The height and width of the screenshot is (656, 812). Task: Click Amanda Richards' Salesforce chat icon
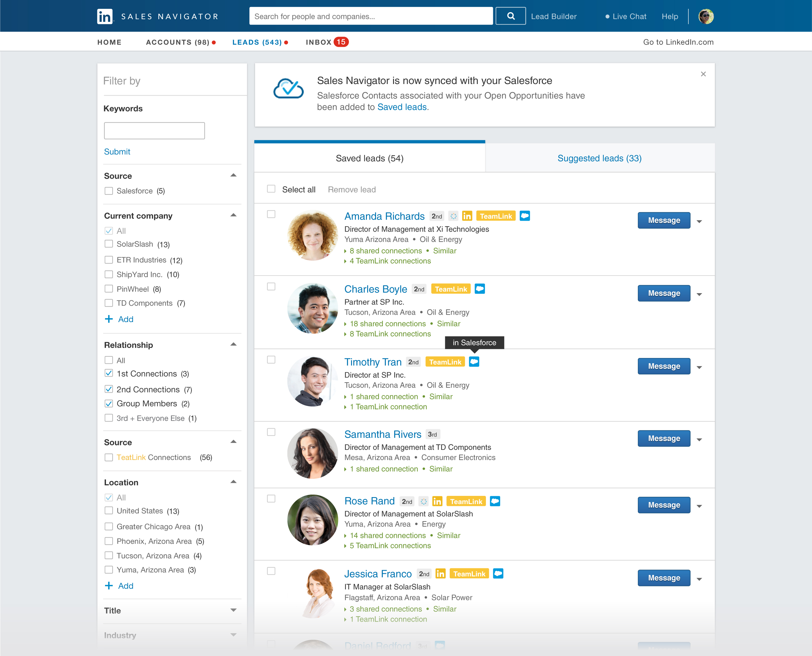[x=525, y=216]
